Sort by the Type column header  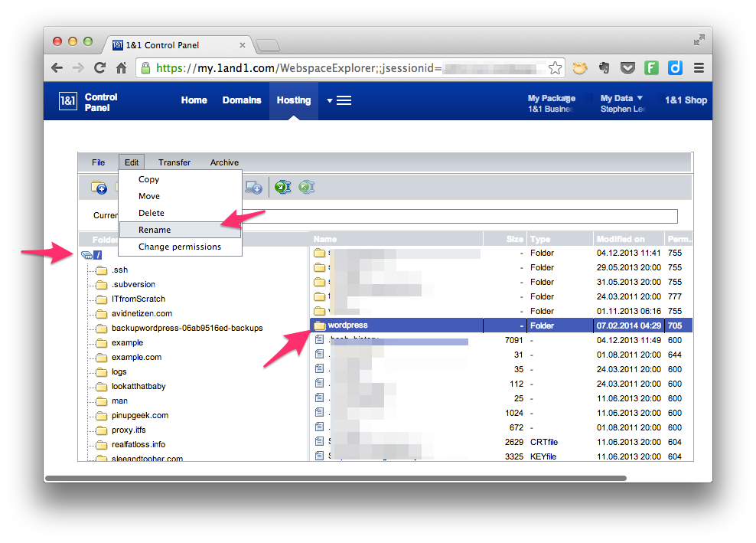coord(560,239)
